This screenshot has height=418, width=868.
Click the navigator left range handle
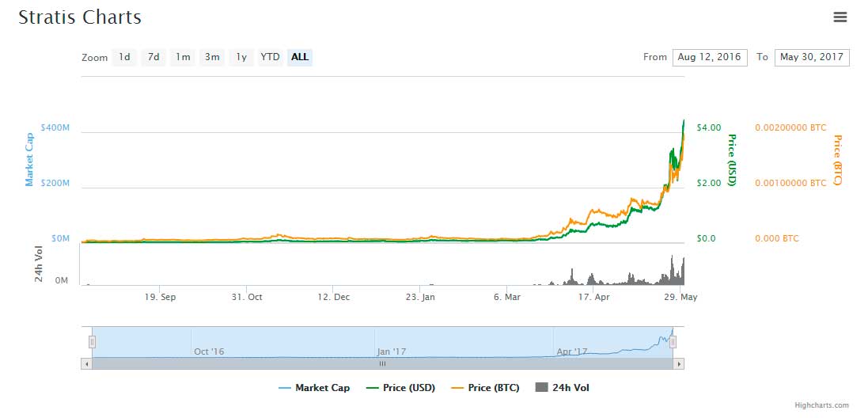click(93, 342)
